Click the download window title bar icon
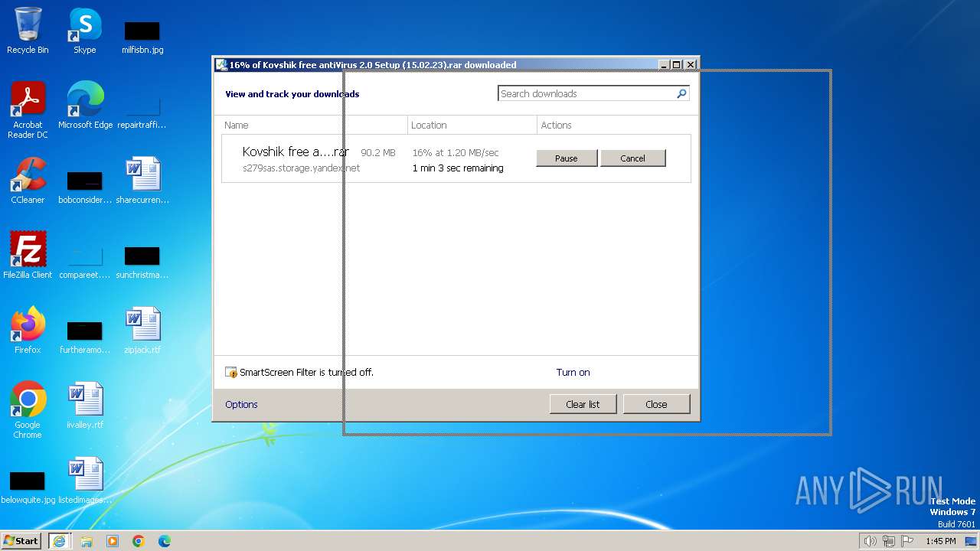Screen dimensions: 980x551 221,65
